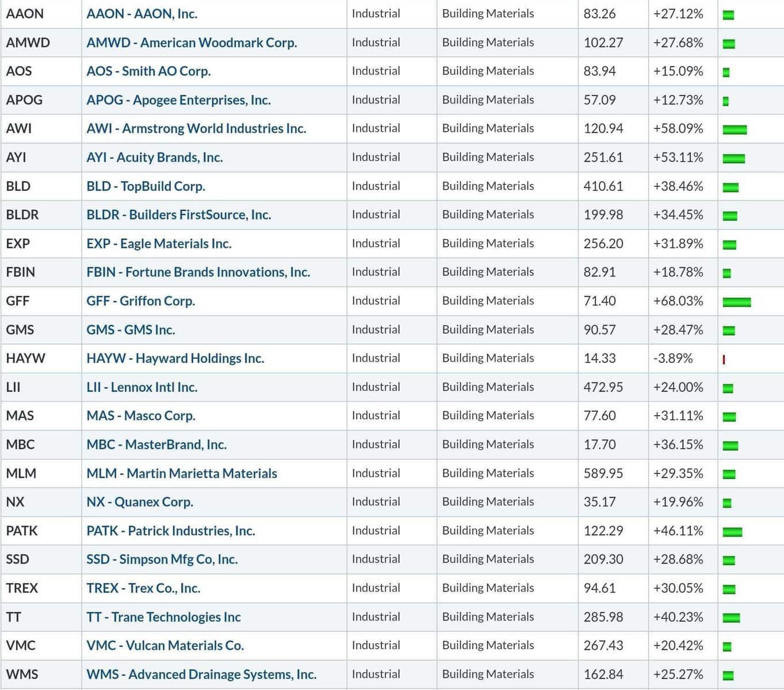Viewport: 784px width, 690px height.
Task: Click Building Materials cell in VMC row
Action: (x=507, y=646)
